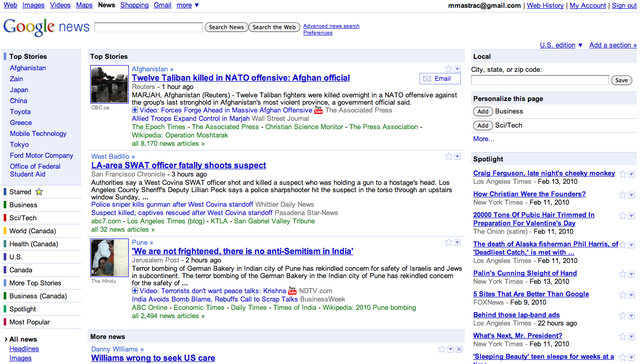This screenshot has width=640, height=364.
Task: Open the Web tab in top bar
Action: 10,5
